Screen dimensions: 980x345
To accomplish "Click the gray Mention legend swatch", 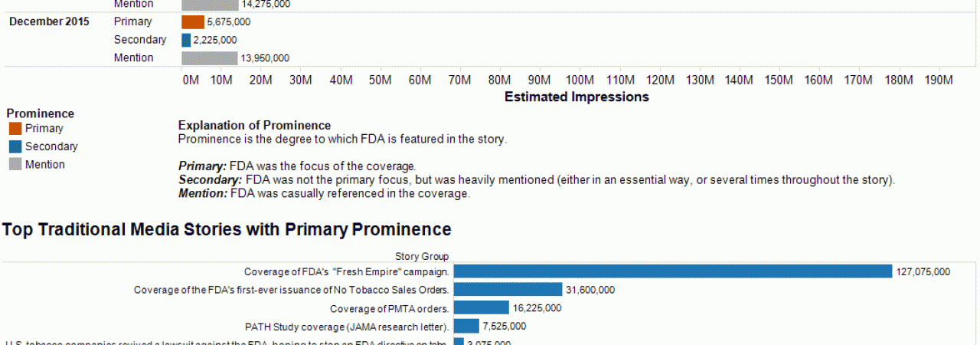I will [x=15, y=164].
